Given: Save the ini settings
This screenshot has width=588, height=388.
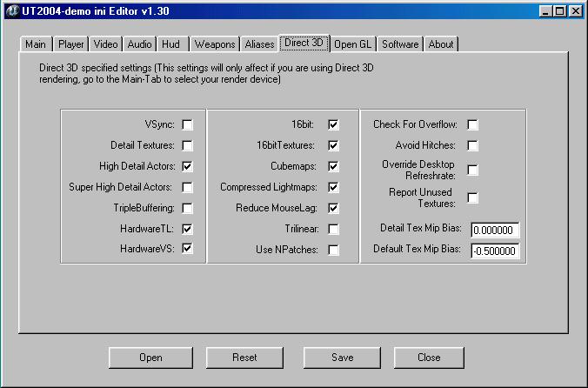Looking at the screenshot, I should 342,358.
